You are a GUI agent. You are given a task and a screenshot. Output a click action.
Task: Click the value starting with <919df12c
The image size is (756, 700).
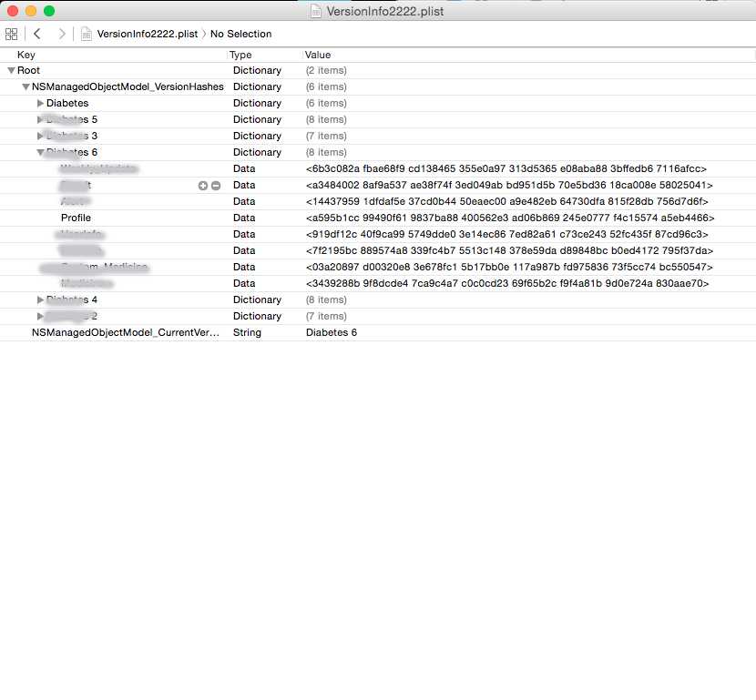(506, 234)
